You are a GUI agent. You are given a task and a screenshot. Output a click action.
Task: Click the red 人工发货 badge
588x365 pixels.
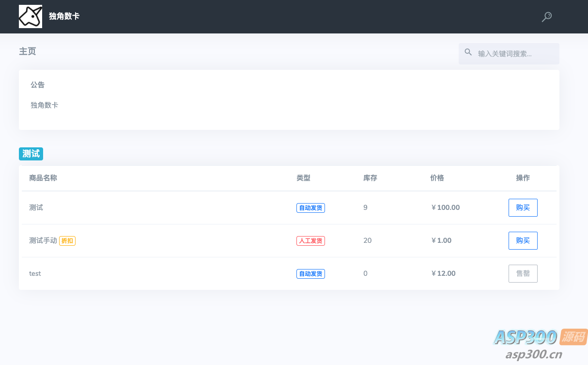(x=310, y=241)
